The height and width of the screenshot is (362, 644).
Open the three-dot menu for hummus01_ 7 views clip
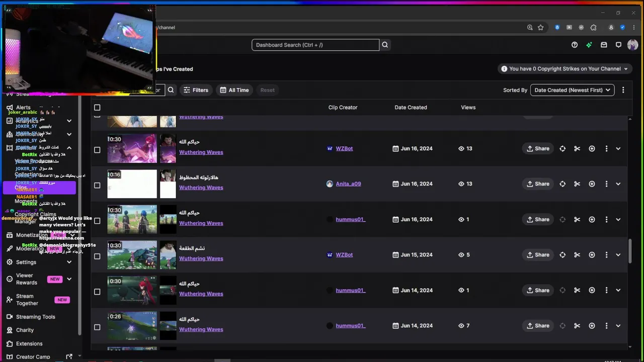pyautogui.click(x=606, y=326)
